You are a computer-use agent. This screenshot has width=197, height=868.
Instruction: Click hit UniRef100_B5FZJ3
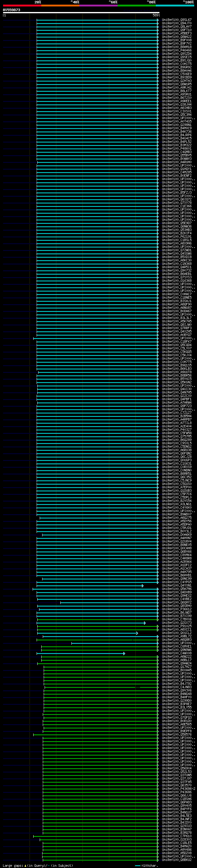[x=177, y=193]
